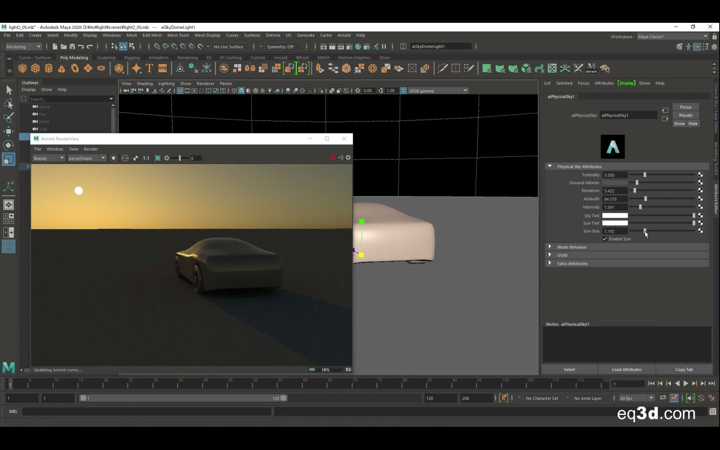Open the Modeling menu set dropdown

(24, 46)
